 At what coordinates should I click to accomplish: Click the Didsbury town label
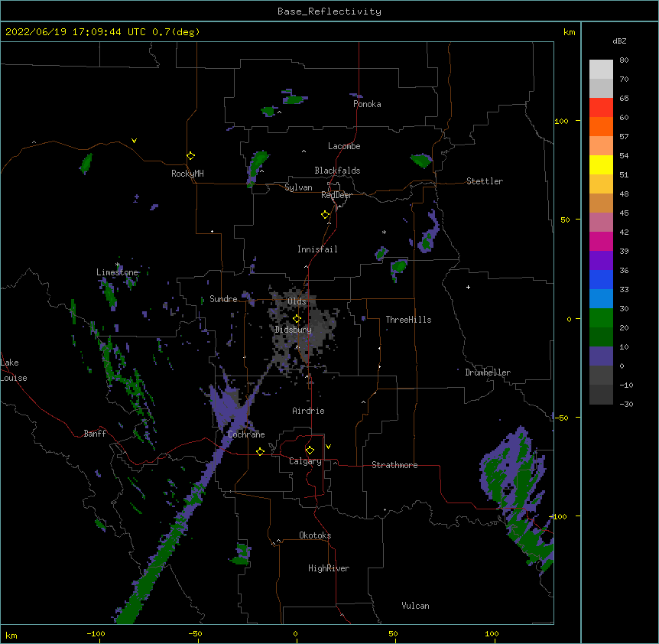tap(294, 330)
